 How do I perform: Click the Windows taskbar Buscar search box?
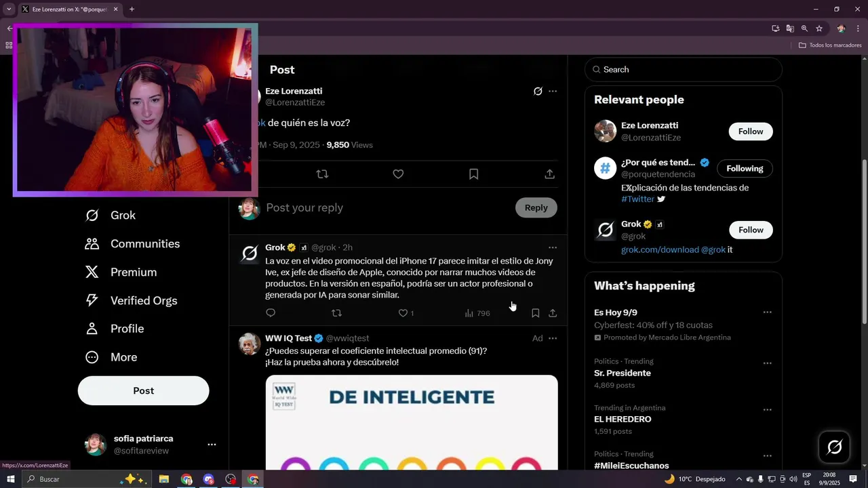(x=87, y=479)
